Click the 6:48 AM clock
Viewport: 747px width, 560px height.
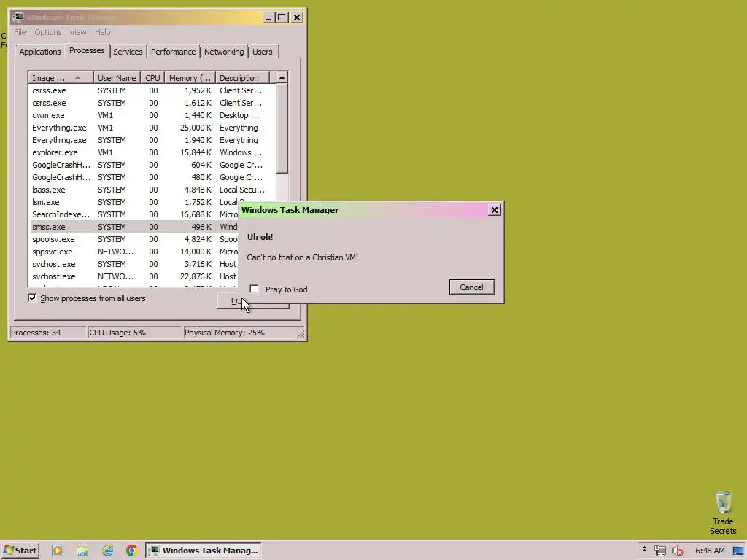click(x=710, y=551)
